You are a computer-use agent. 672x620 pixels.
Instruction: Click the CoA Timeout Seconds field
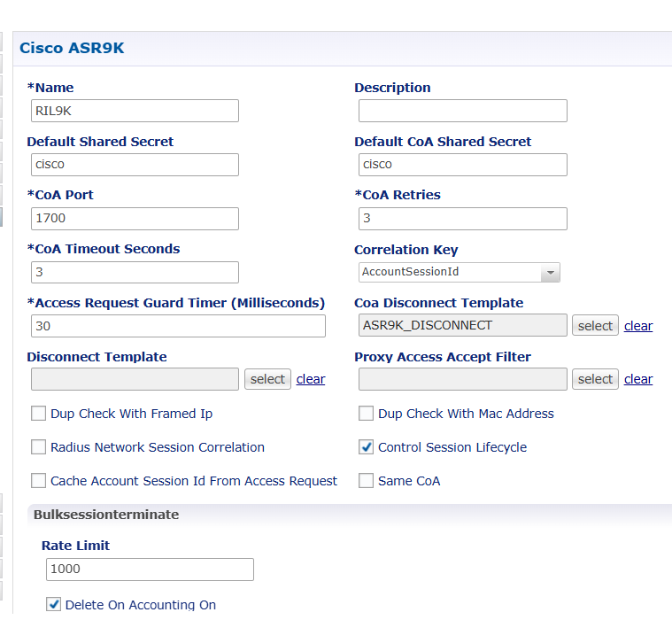tap(135, 272)
